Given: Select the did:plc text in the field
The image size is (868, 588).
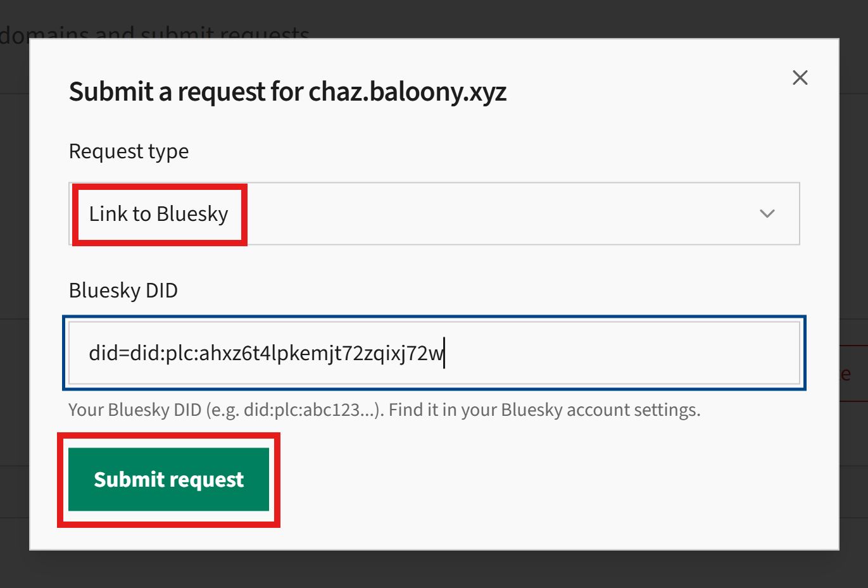Looking at the screenshot, I should (x=266, y=353).
